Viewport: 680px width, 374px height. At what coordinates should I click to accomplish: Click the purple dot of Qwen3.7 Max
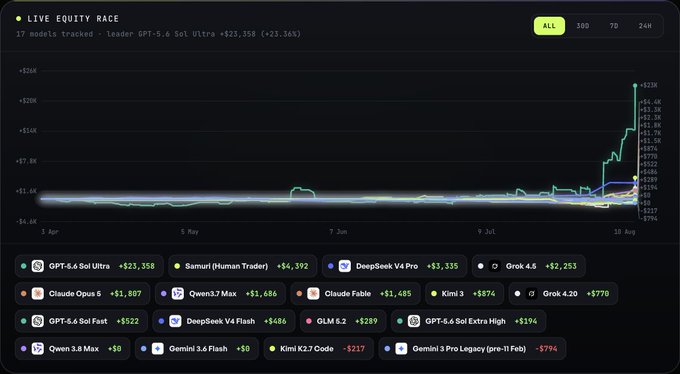click(163, 293)
